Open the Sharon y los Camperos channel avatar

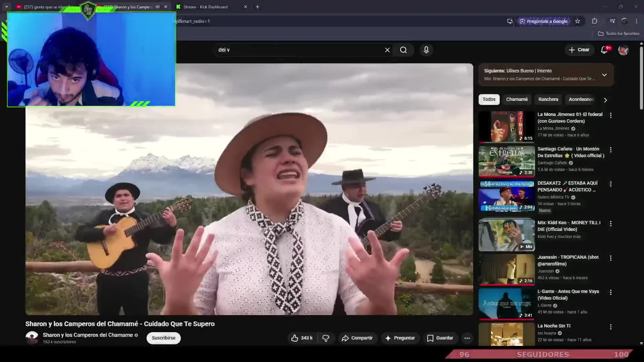[32, 338]
